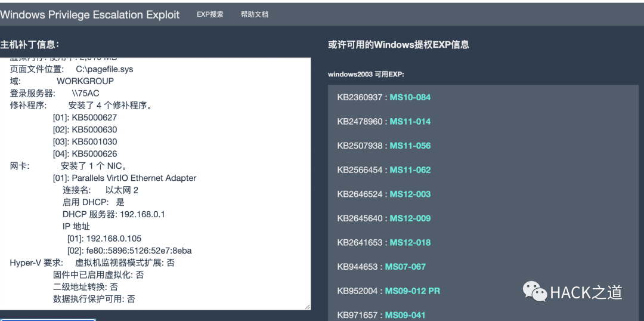Image resolution: width=644 pixels, height=321 pixels.
Task: Open the MS11-014 exploit link
Action: tap(410, 122)
